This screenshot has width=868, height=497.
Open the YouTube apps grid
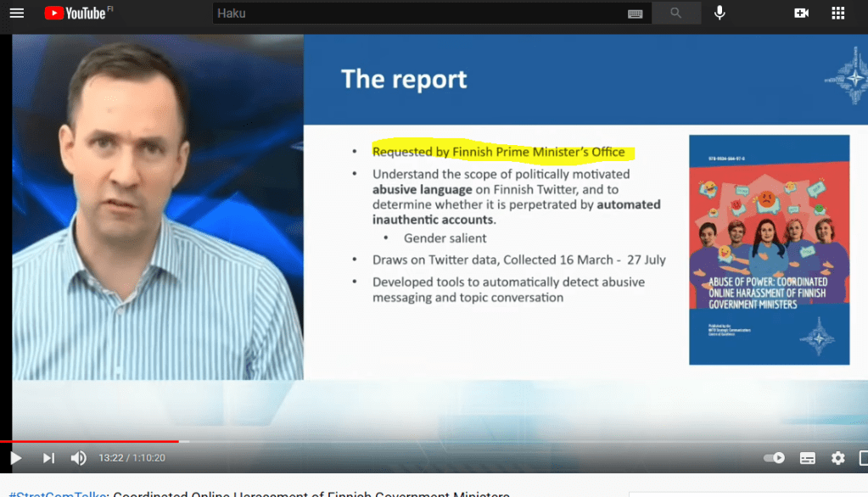point(838,14)
